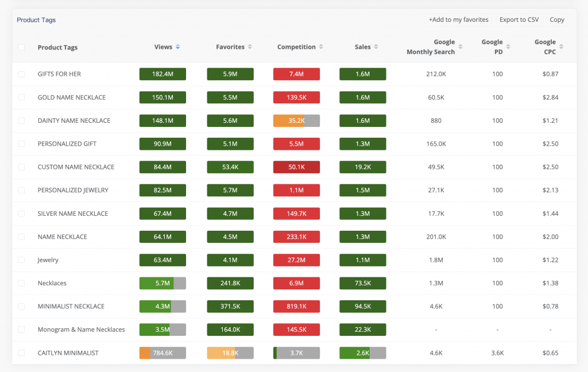Check the GIFTS FOR HER row checkbox
The height and width of the screenshot is (372, 588).
tap(21, 74)
